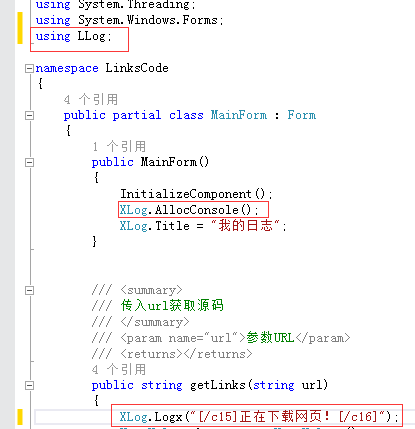Place the caret on the param name="url" comment line
Viewport: 415px width, 429px height.
point(221,338)
